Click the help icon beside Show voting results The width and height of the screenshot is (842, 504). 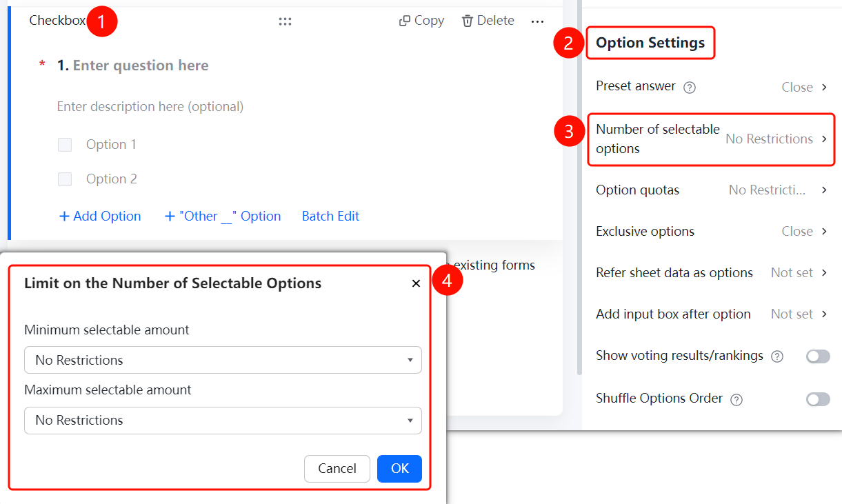click(777, 356)
